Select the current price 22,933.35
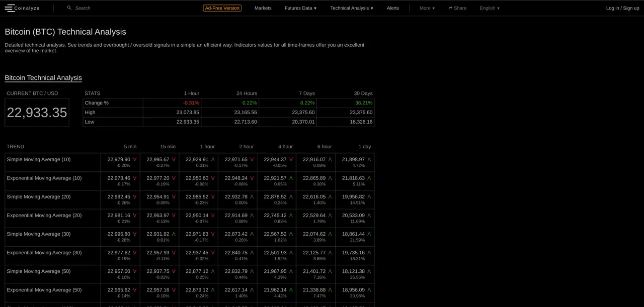Screen dimensions: 644x307 (37, 113)
